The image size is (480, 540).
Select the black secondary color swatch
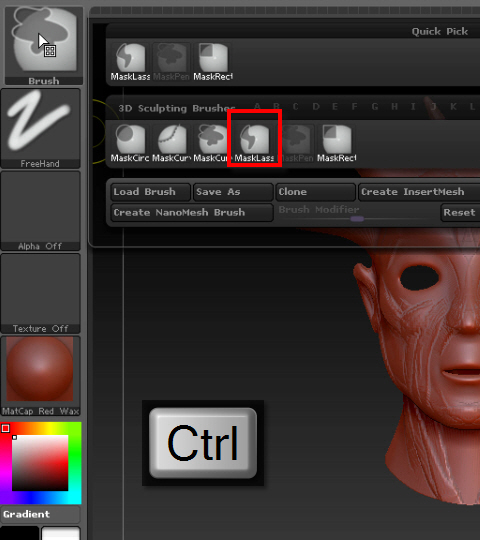pos(20,533)
